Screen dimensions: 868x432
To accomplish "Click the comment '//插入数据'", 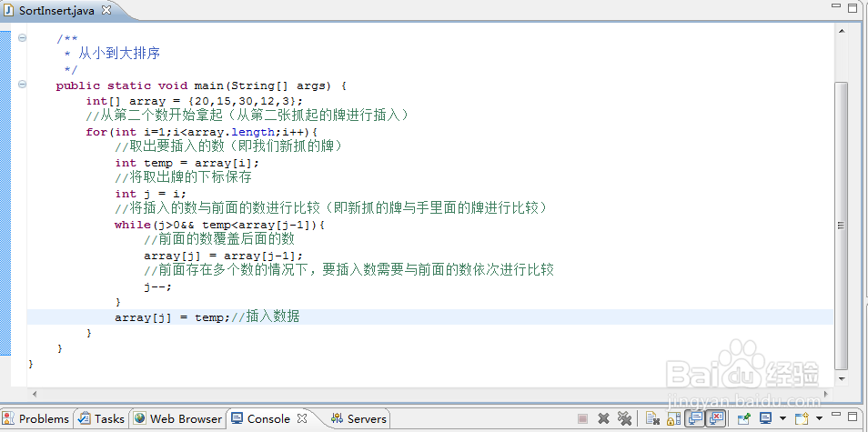I will [x=265, y=316].
